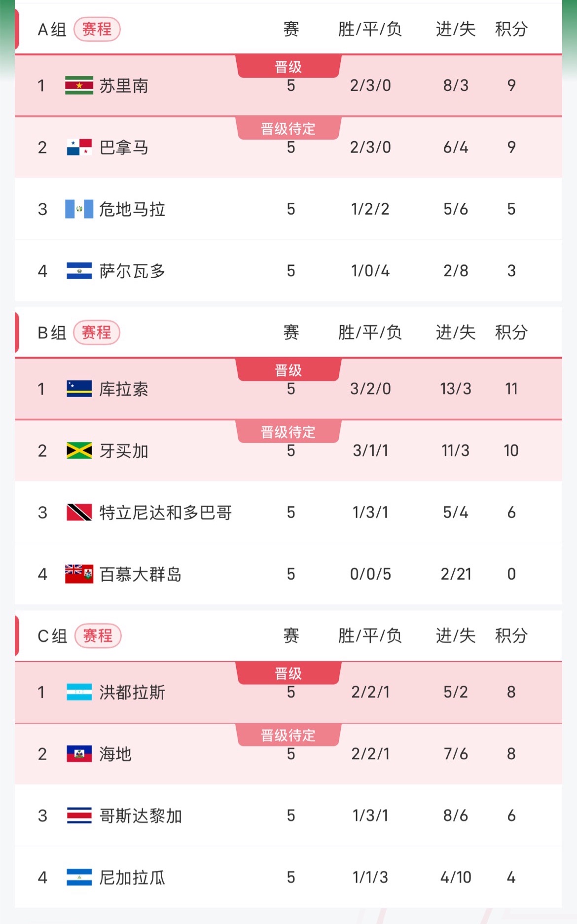The image size is (577, 924).
Task: Click the Panama flag icon
Action: (79, 147)
